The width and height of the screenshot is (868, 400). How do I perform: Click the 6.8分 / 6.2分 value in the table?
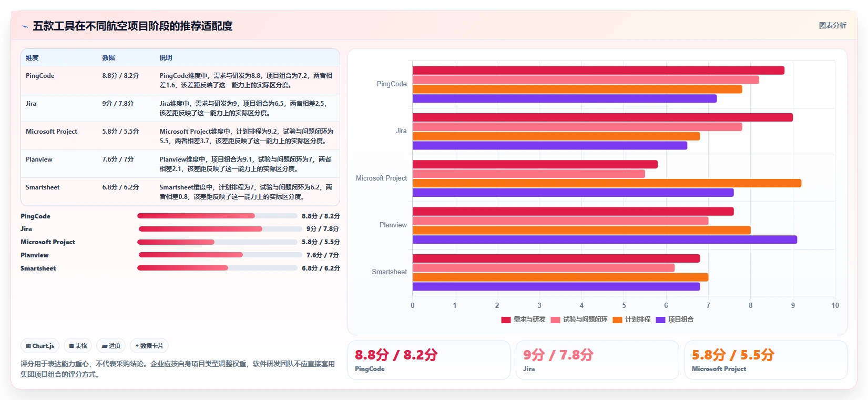[120, 187]
